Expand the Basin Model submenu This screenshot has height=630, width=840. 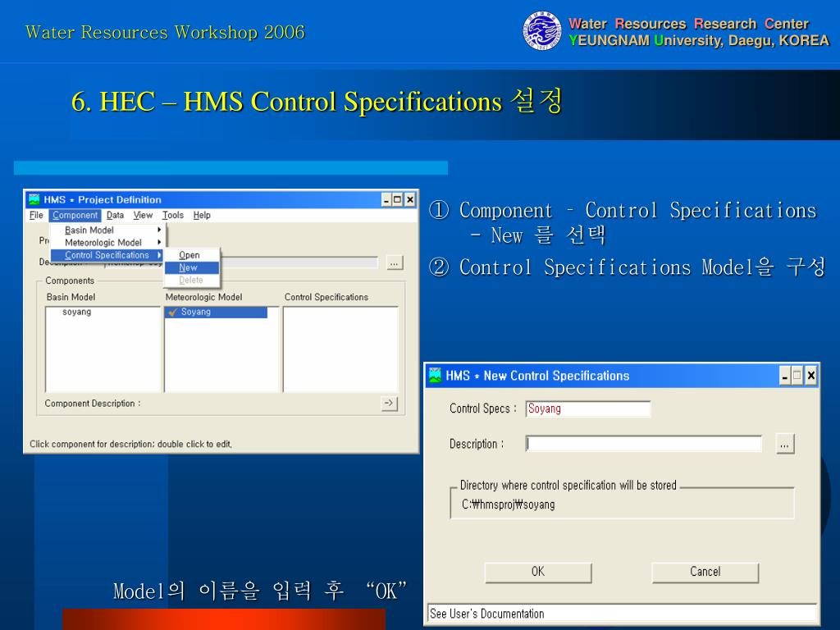click(108, 230)
